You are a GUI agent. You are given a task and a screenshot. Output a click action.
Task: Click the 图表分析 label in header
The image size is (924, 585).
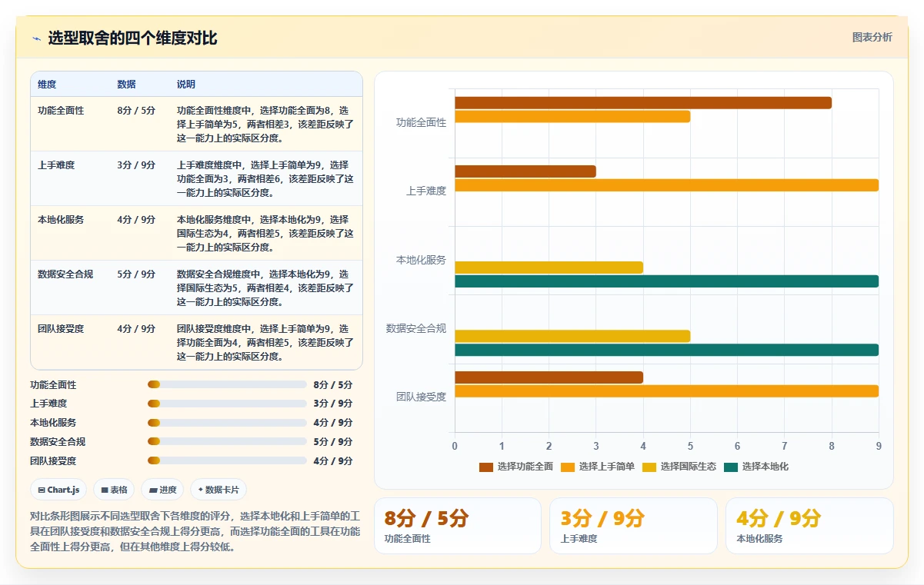coord(872,37)
